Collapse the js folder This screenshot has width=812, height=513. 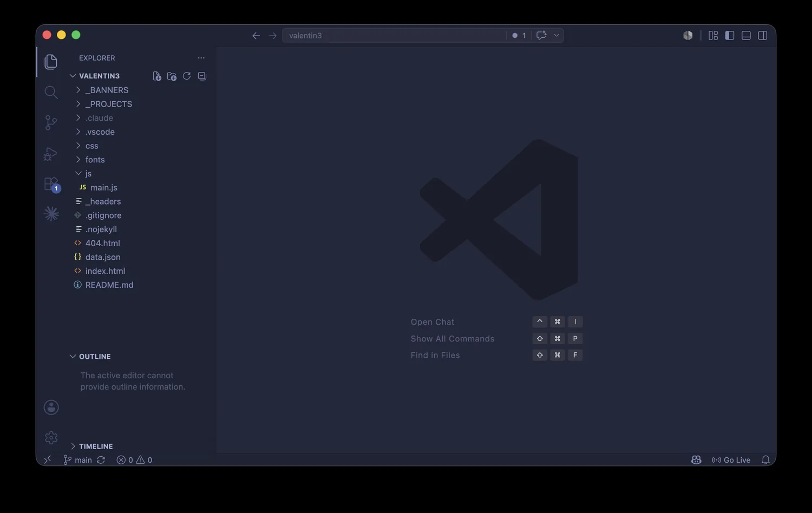88,174
